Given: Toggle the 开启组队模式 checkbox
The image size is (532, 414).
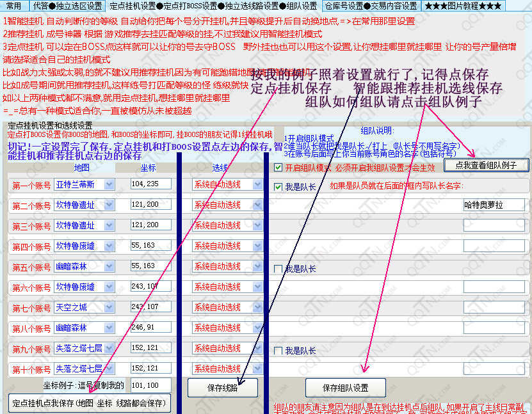Looking at the screenshot, I should tap(278, 168).
